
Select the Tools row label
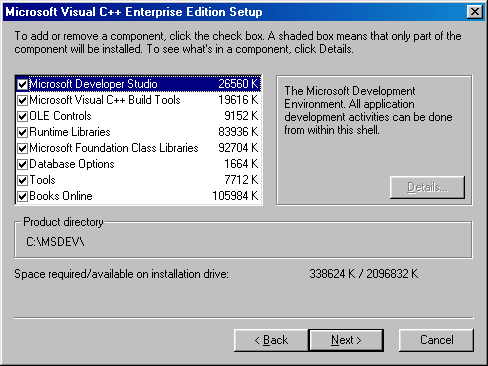click(42, 180)
